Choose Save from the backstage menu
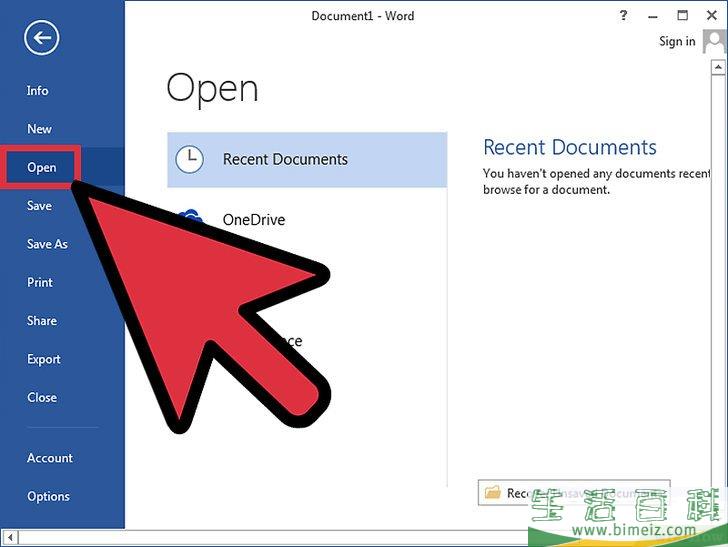 (39, 206)
